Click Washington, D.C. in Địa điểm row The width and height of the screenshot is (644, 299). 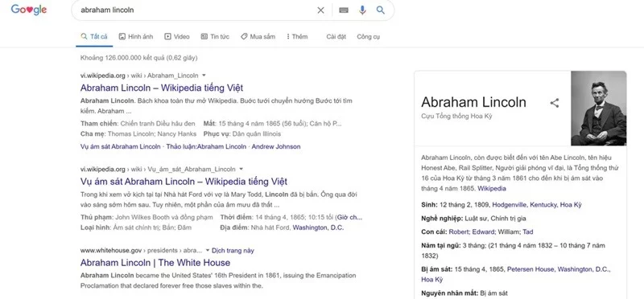[x=318, y=227]
